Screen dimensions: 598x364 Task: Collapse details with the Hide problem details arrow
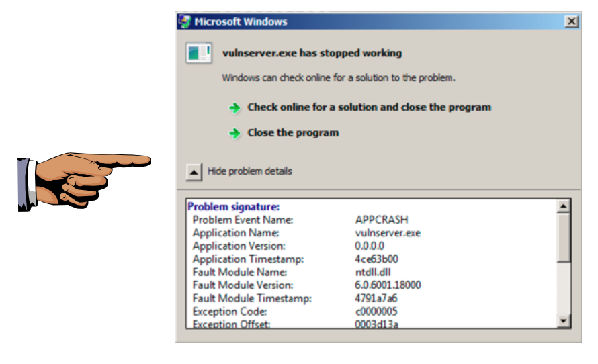pyautogui.click(x=194, y=172)
